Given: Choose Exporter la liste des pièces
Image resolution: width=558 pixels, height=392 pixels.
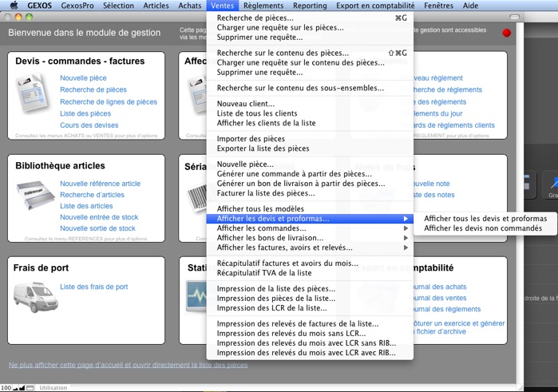Looking at the screenshot, I should coord(310,148).
